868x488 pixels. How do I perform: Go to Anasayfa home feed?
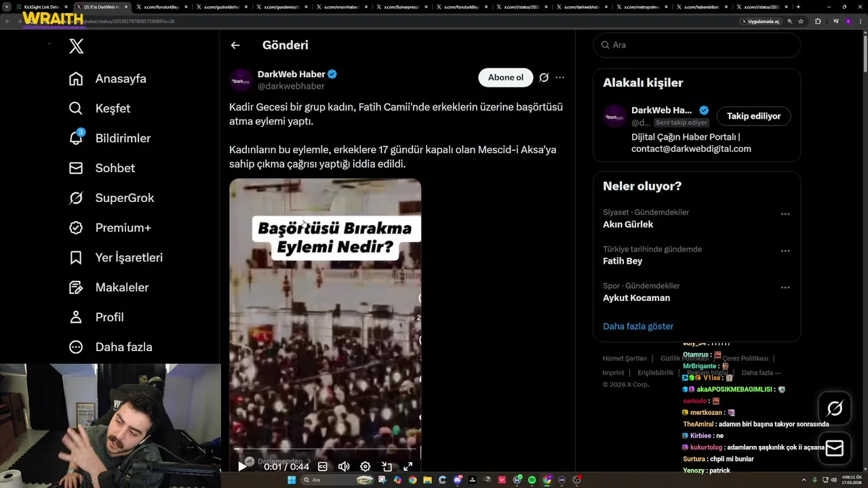pyautogui.click(x=107, y=79)
